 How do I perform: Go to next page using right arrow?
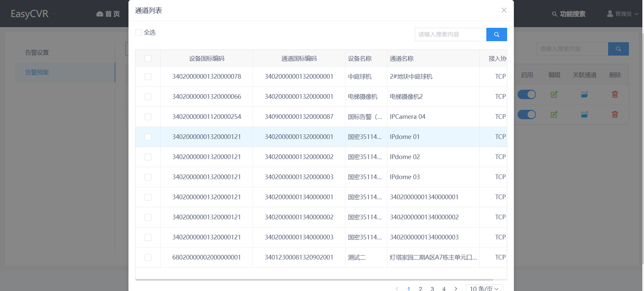[455, 288]
